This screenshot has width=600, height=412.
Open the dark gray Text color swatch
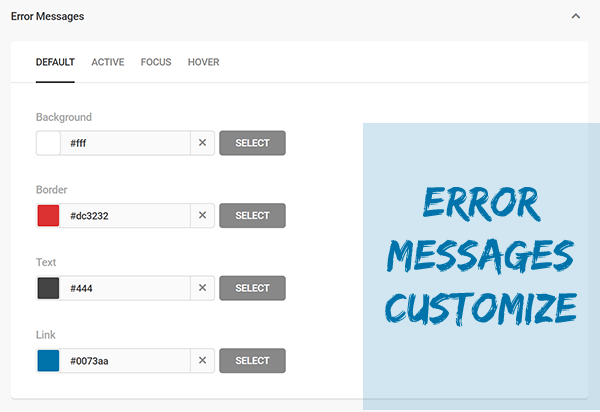[x=48, y=288]
